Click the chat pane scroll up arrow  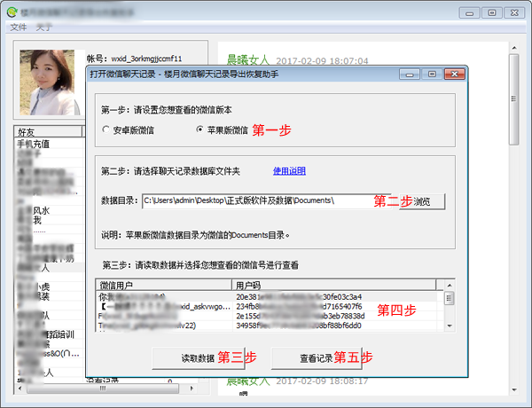(x=514, y=48)
